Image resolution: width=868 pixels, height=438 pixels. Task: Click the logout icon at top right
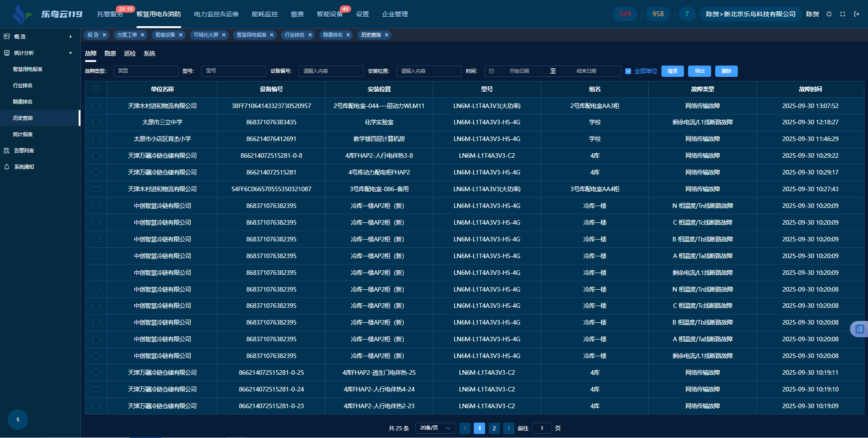856,14
